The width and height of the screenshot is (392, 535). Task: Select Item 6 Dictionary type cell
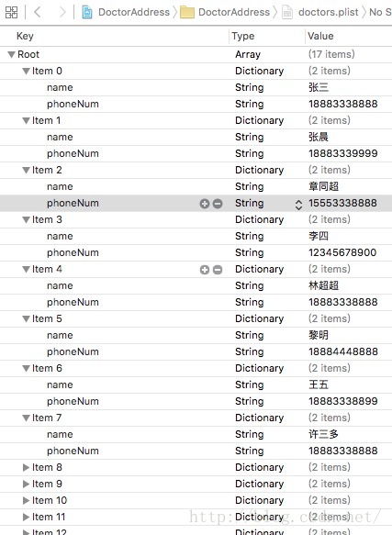[259, 369]
